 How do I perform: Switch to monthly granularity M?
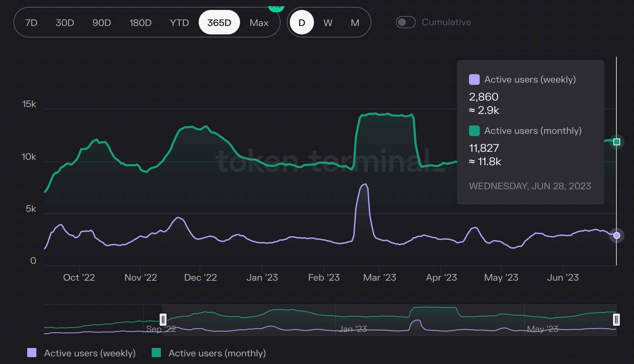[x=355, y=23]
